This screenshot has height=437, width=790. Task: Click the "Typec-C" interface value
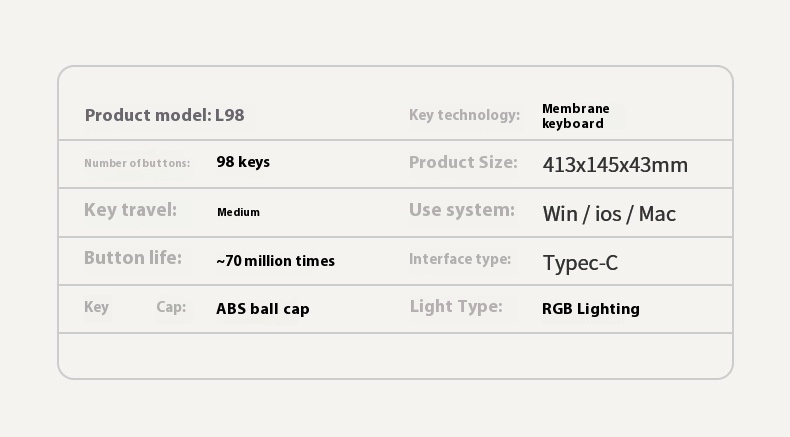tap(580, 263)
